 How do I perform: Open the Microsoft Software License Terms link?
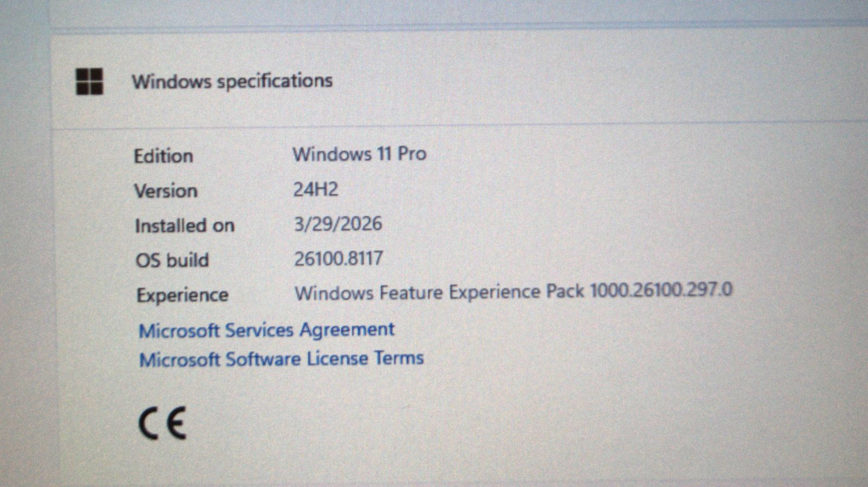(281, 359)
